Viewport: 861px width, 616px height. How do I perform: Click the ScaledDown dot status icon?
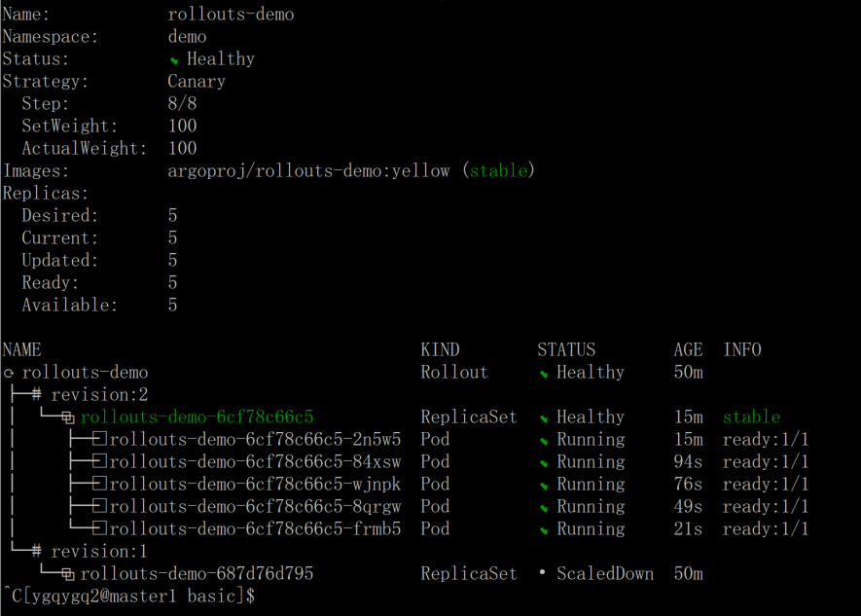pyautogui.click(x=543, y=572)
